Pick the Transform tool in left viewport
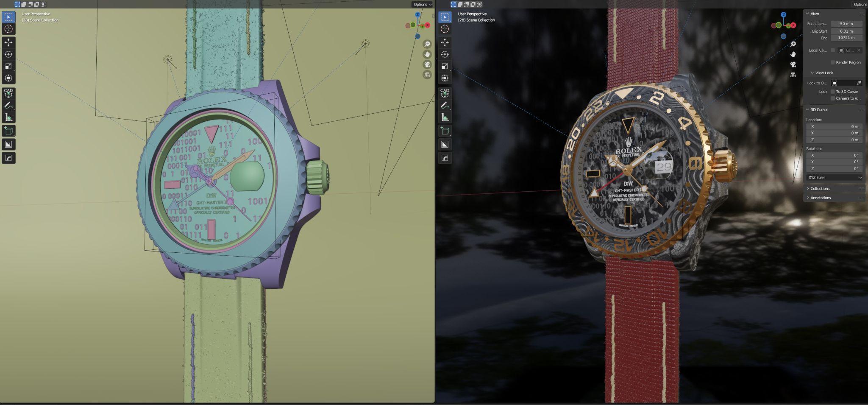The width and height of the screenshot is (868, 405). pos(8,78)
